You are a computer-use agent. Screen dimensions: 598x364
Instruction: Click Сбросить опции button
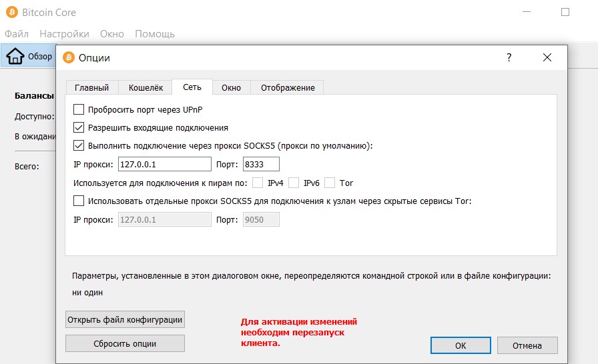[x=125, y=343]
